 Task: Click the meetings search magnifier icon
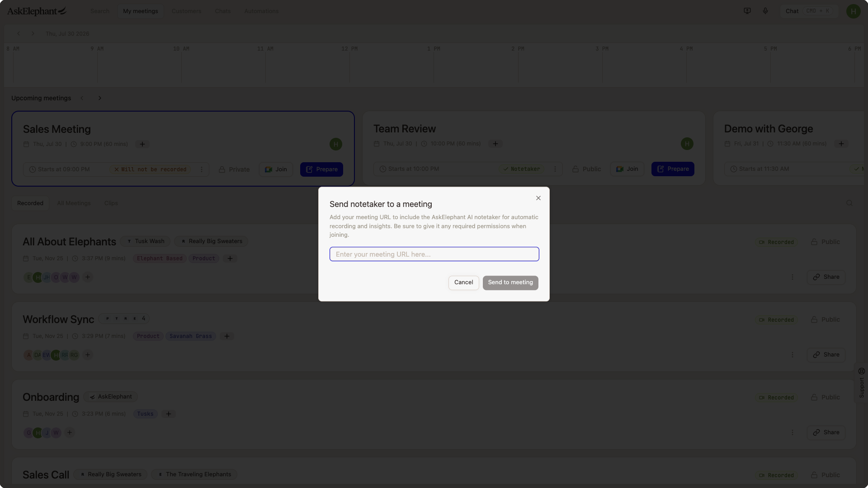click(849, 203)
